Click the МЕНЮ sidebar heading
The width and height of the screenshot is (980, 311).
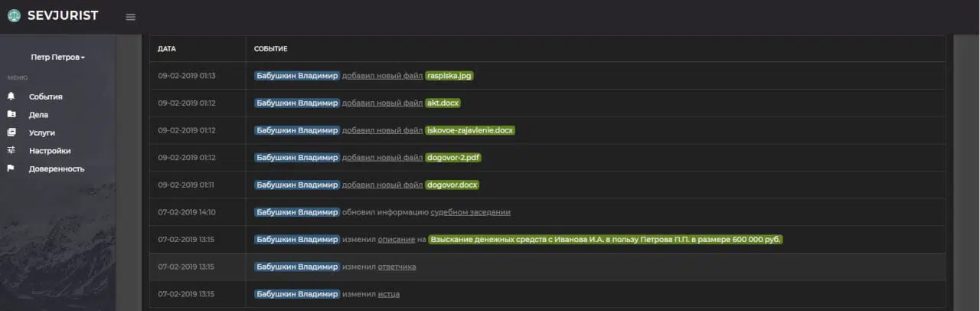tap(18, 78)
